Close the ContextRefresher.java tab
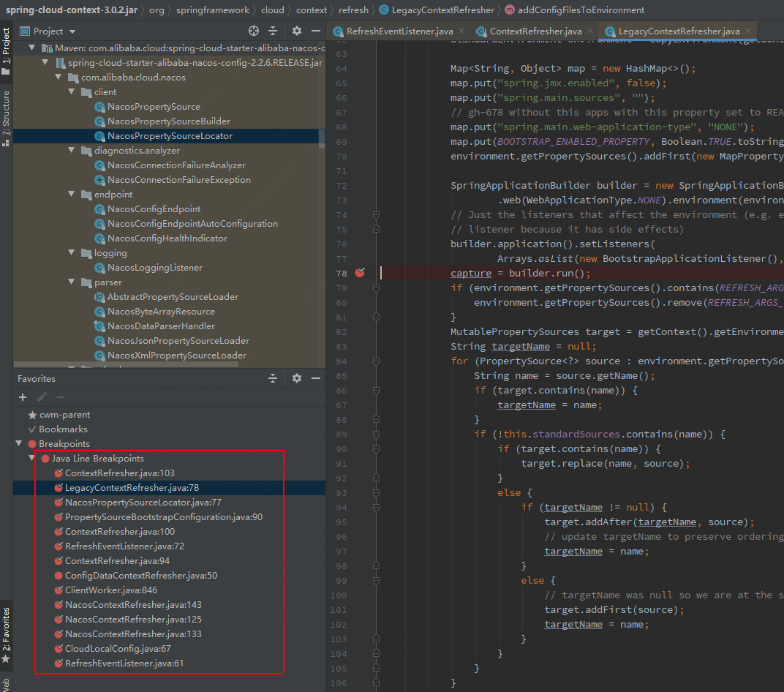The height and width of the screenshot is (692, 784). pyautogui.click(x=590, y=31)
